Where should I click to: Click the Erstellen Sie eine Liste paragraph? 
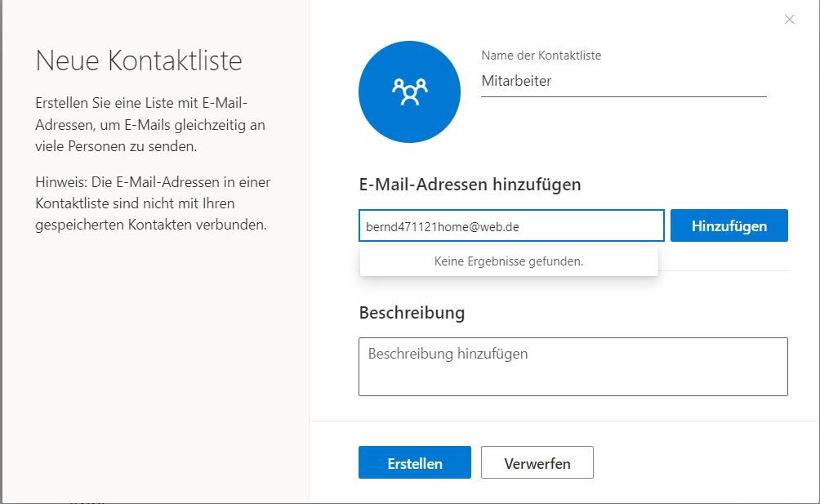(150, 125)
